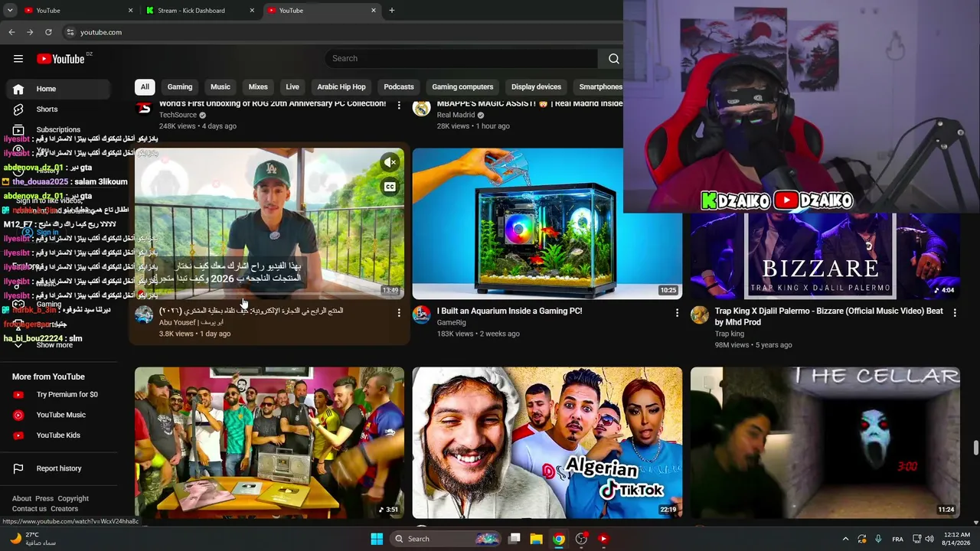
Task: Open YouTube Kids from the sidebar
Action: [58, 435]
